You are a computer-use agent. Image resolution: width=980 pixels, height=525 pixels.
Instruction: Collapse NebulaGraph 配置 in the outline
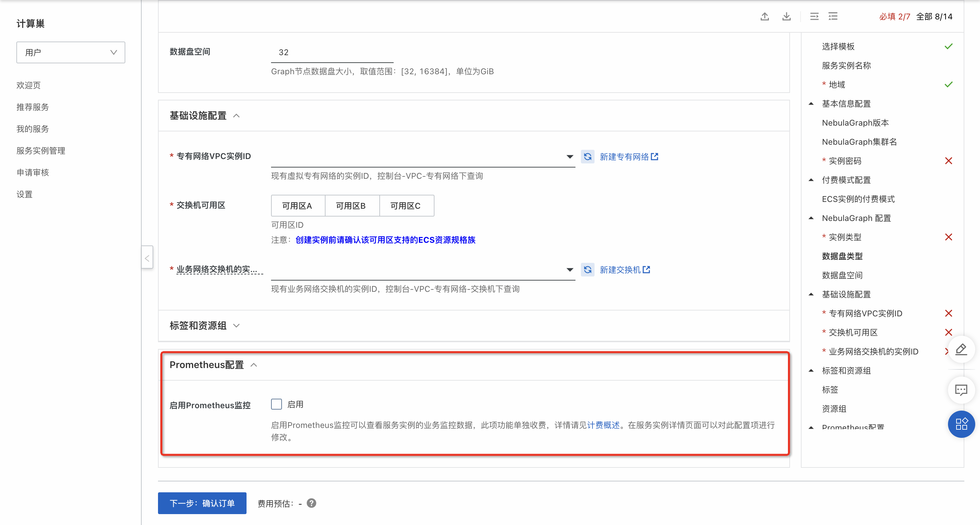click(x=811, y=218)
